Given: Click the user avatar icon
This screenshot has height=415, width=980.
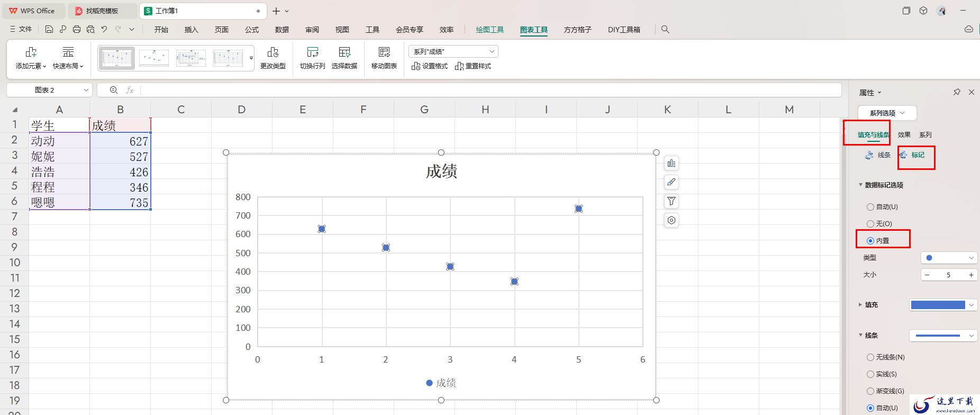Looking at the screenshot, I should [x=941, y=11].
